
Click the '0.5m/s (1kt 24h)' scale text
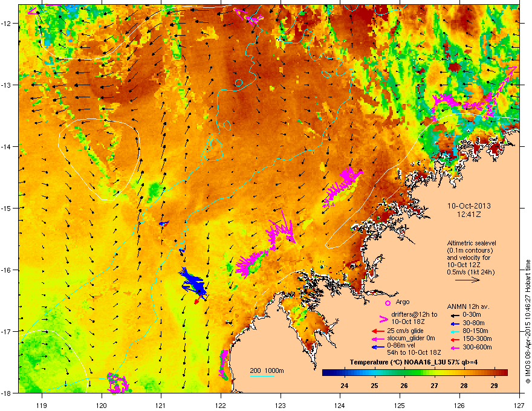click(470, 272)
